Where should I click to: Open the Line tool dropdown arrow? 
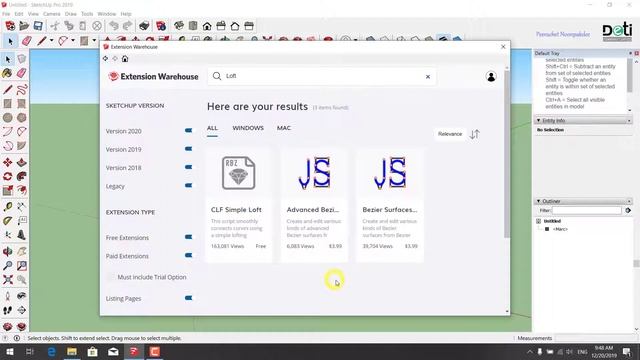51,40
